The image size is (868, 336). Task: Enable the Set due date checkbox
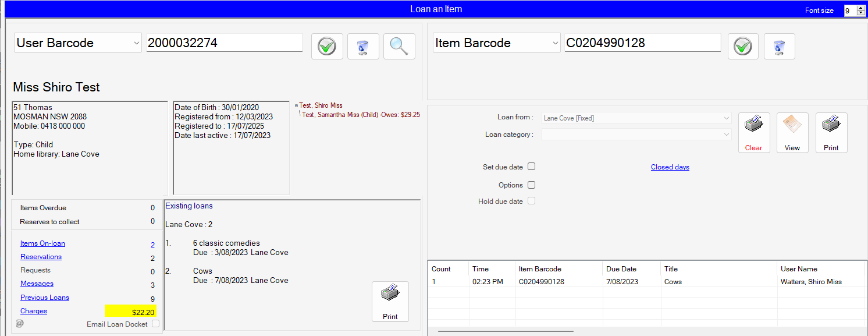tap(531, 167)
